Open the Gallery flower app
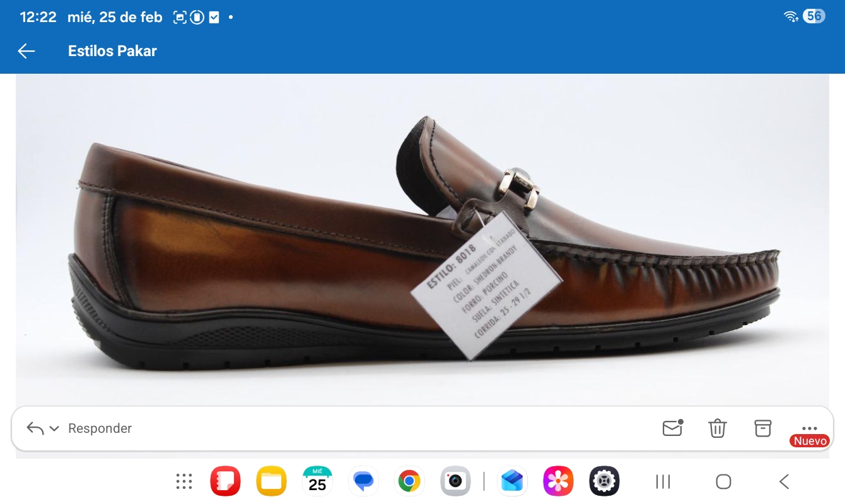Viewport: 845px width, 504px height. (x=558, y=482)
